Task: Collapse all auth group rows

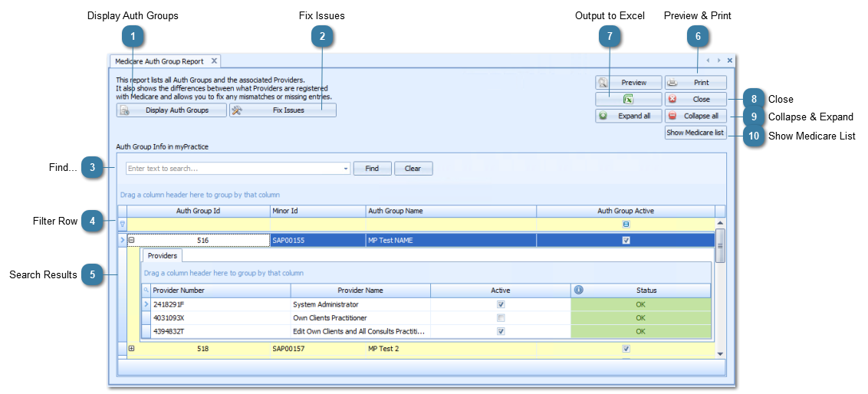Action: pos(695,117)
